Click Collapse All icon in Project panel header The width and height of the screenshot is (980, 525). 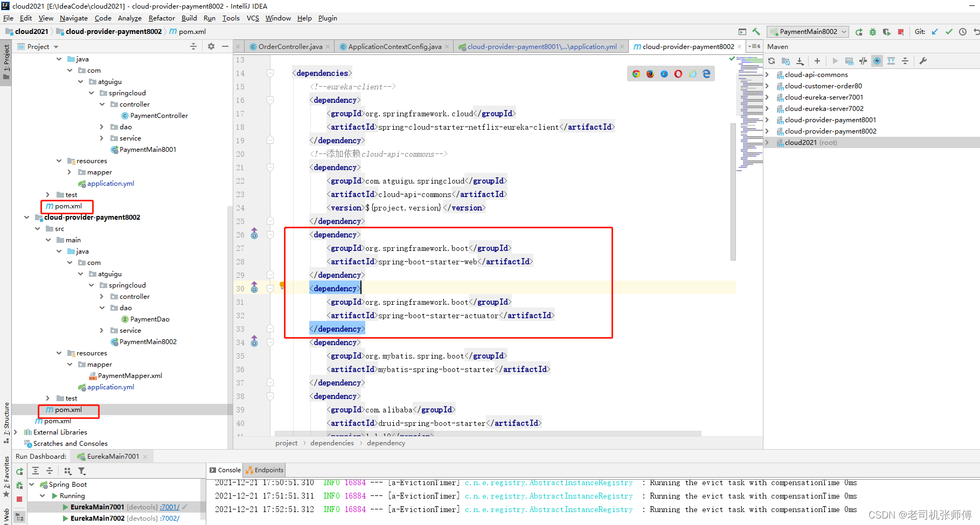coord(193,46)
